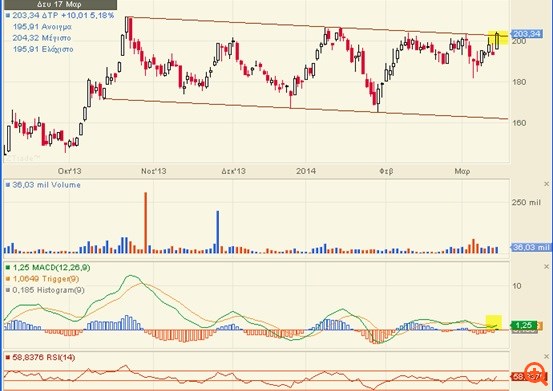Image resolution: width=553 pixels, height=391 pixels.
Task: Click the 58,8376 RSI(14) legend
Action: (x=41, y=358)
